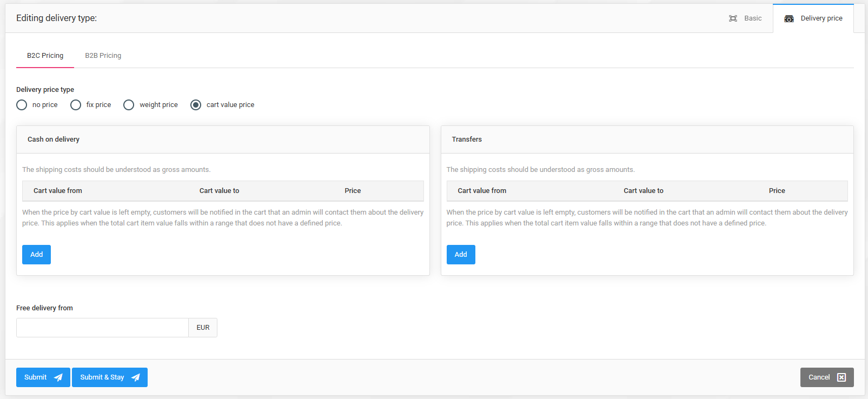Viewport: 868px width, 399px height.
Task: Click the Basic tab frame icon
Action: [x=733, y=18]
